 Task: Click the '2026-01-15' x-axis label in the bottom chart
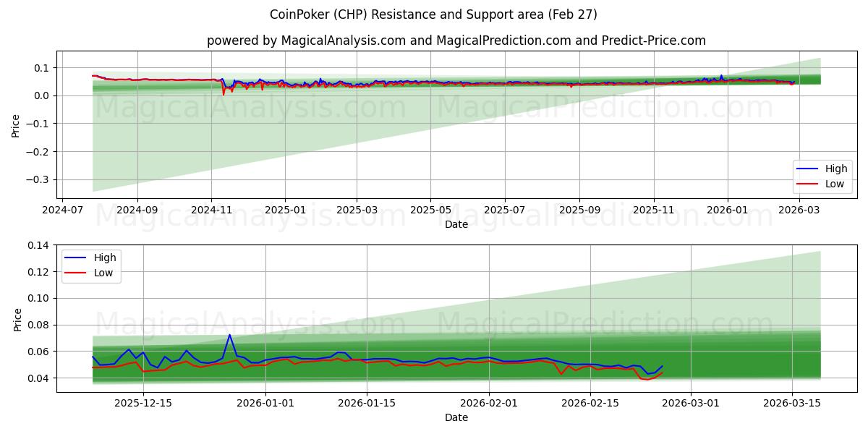tap(367, 402)
